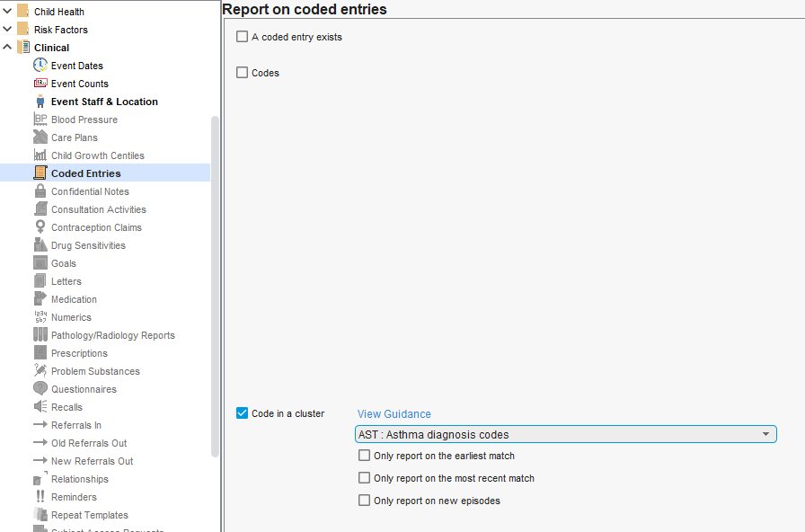Click the Recalls speaker icon
The width and height of the screenshot is (805, 532).
point(40,407)
